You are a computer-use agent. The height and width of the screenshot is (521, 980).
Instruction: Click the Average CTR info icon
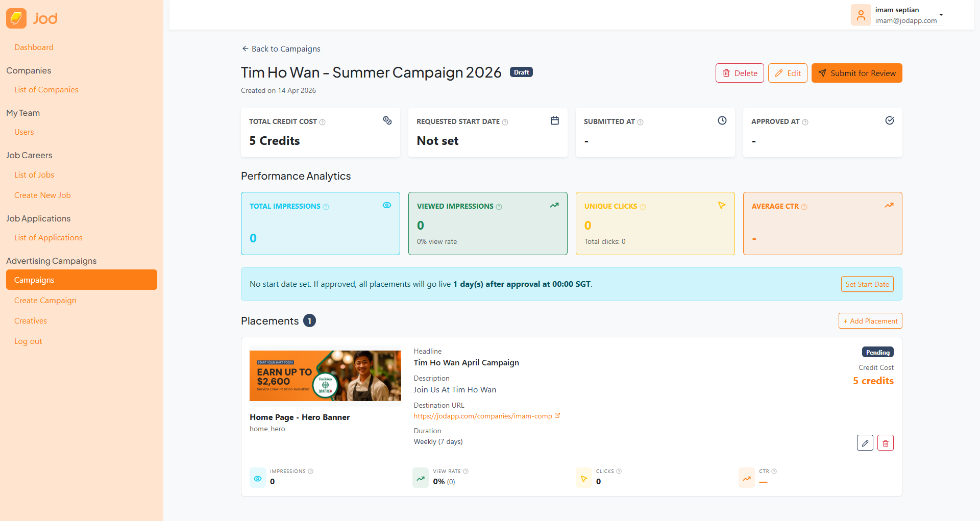click(x=804, y=207)
